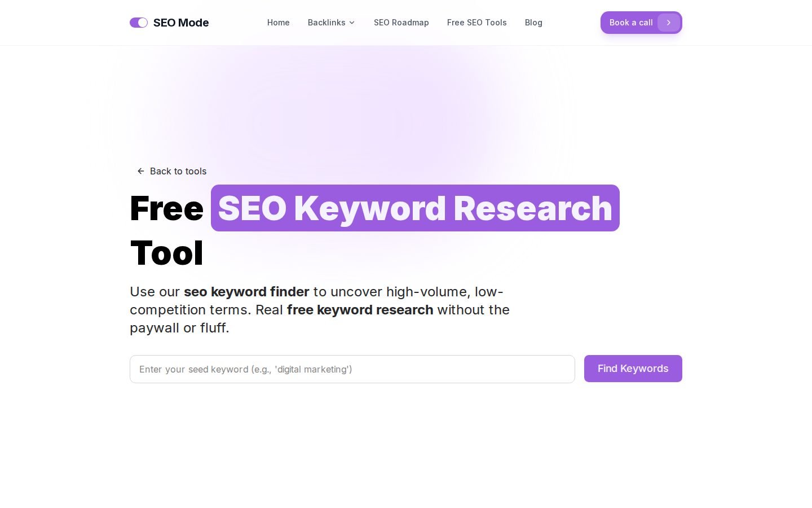Open the Home menu item
Image resolution: width=812 pixels, height=508 pixels.
click(x=279, y=23)
